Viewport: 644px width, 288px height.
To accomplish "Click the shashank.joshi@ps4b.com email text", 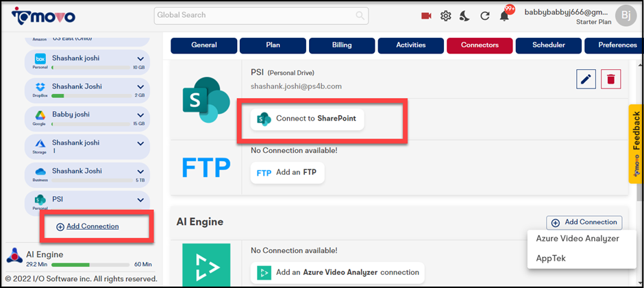I will (x=296, y=86).
